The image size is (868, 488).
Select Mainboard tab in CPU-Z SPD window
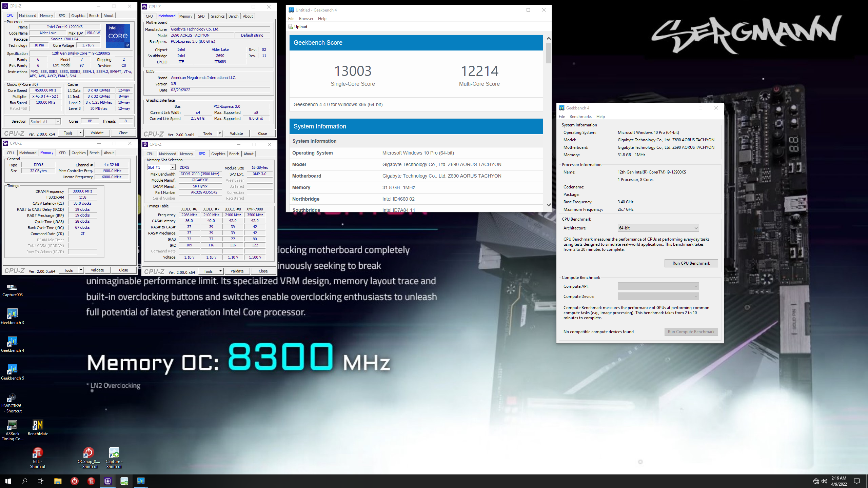pos(167,154)
